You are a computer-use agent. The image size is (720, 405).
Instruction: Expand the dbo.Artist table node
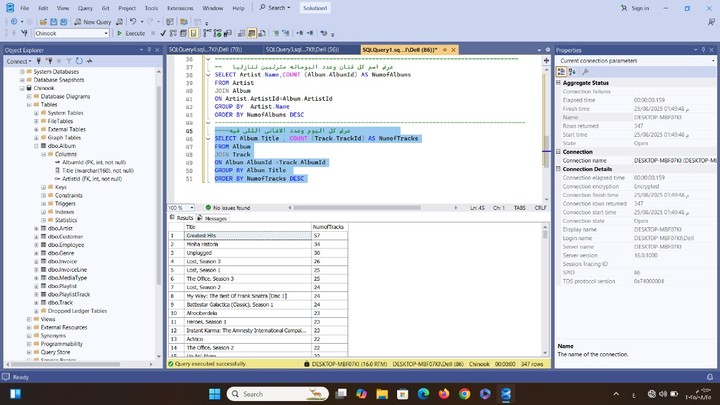(x=36, y=228)
